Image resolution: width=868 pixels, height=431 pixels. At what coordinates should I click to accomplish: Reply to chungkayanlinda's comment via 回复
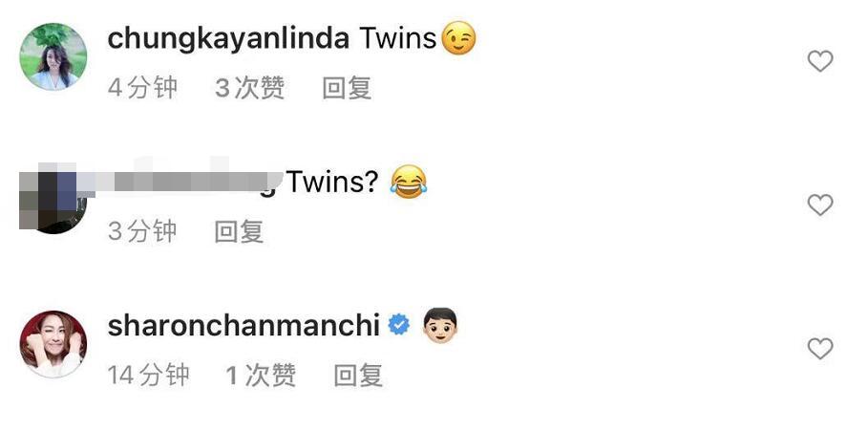coord(347,88)
